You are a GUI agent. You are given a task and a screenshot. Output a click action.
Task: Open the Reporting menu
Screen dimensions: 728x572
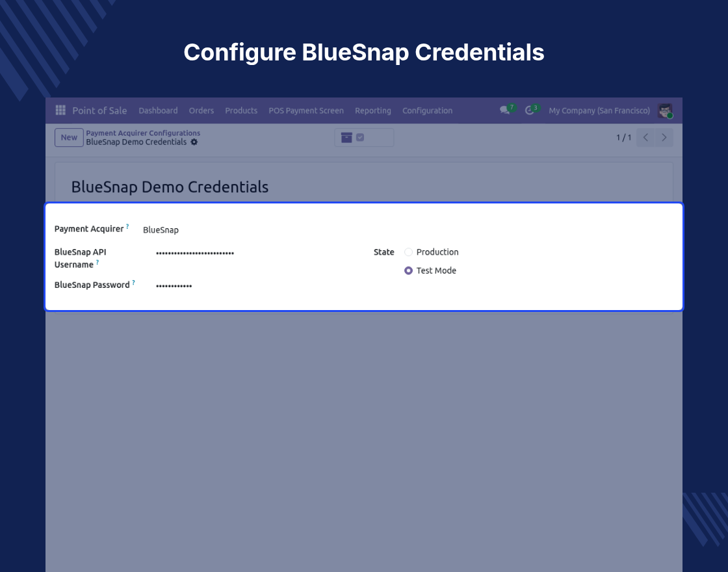pos(373,110)
